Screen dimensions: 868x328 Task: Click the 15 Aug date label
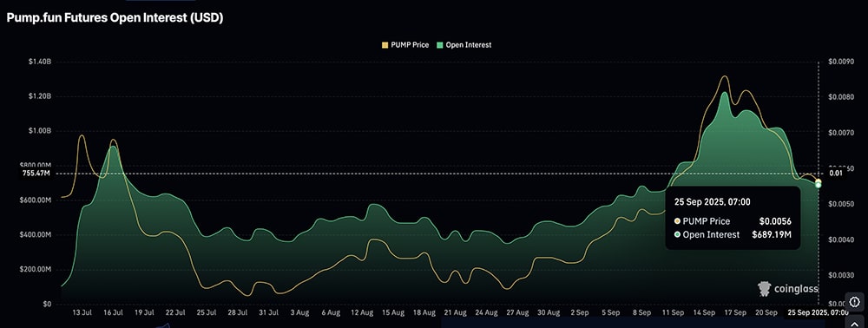coord(393,313)
